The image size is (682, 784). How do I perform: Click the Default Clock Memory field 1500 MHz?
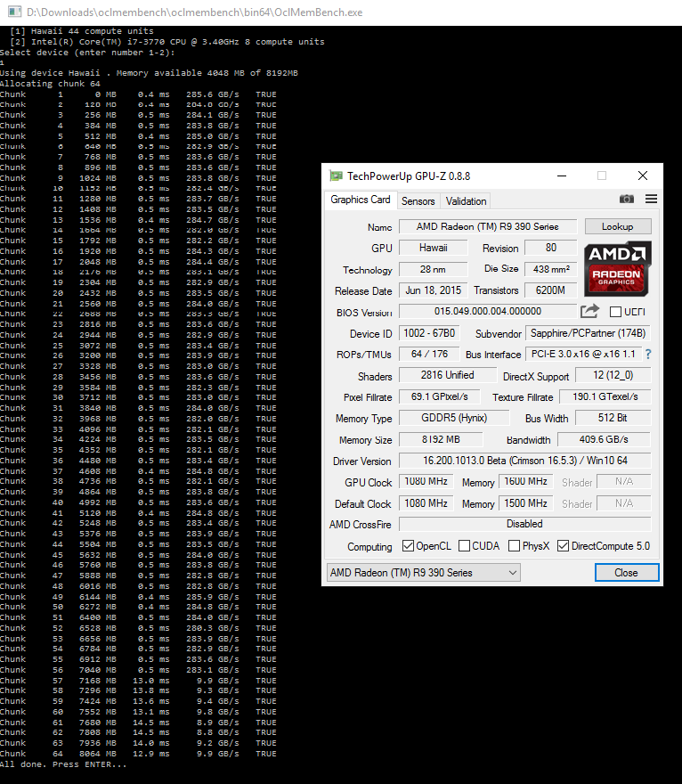[525, 503]
